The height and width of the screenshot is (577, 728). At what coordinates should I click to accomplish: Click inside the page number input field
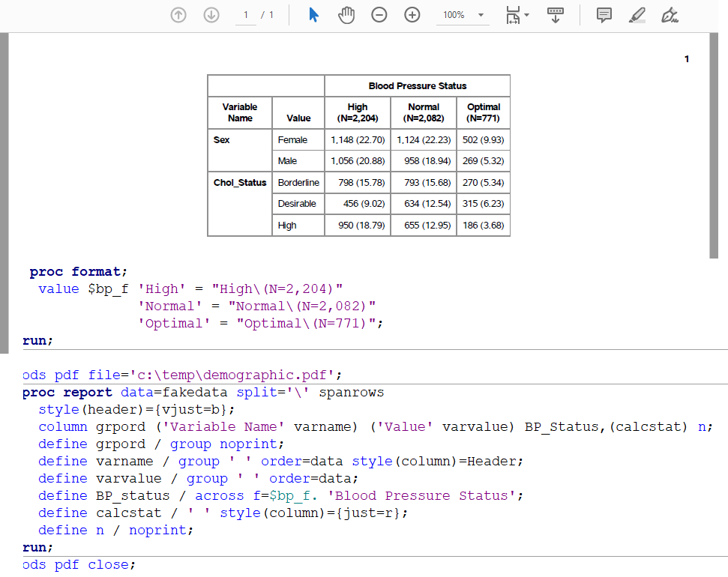[x=245, y=14]
